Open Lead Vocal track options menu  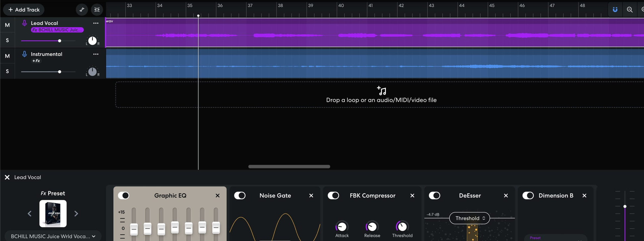(x=96, y=23)
